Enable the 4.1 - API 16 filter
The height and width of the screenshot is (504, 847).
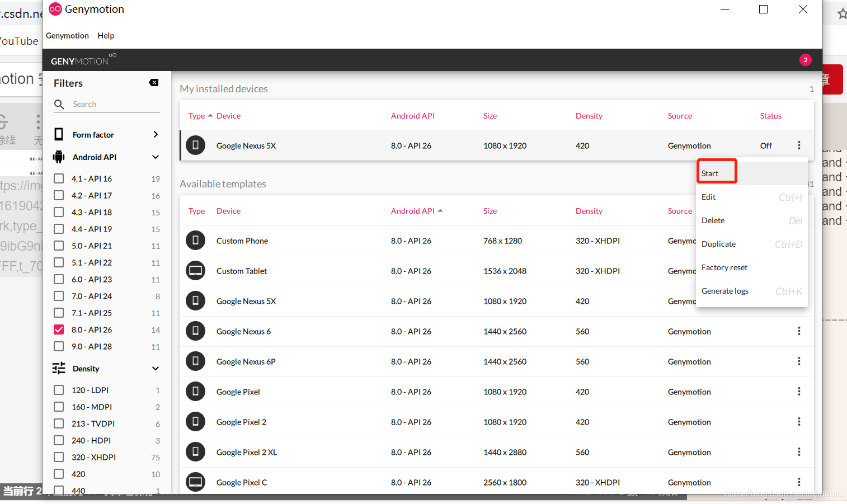[x=59, y=178]
